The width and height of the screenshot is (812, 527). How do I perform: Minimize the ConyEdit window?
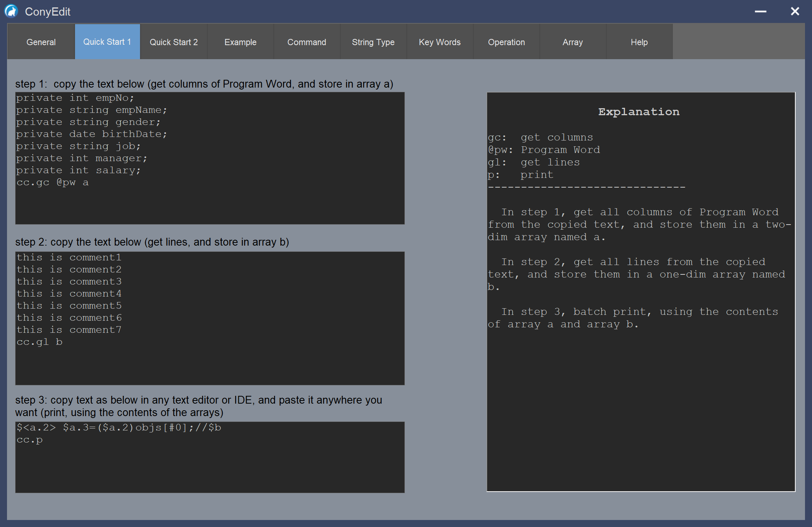coord(760,11)
